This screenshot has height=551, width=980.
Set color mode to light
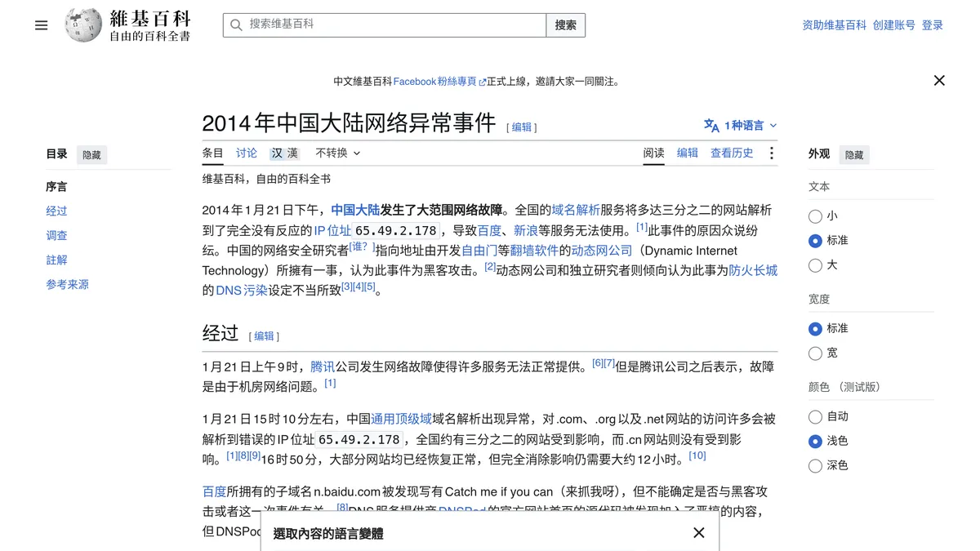click(x=815, y=442)
